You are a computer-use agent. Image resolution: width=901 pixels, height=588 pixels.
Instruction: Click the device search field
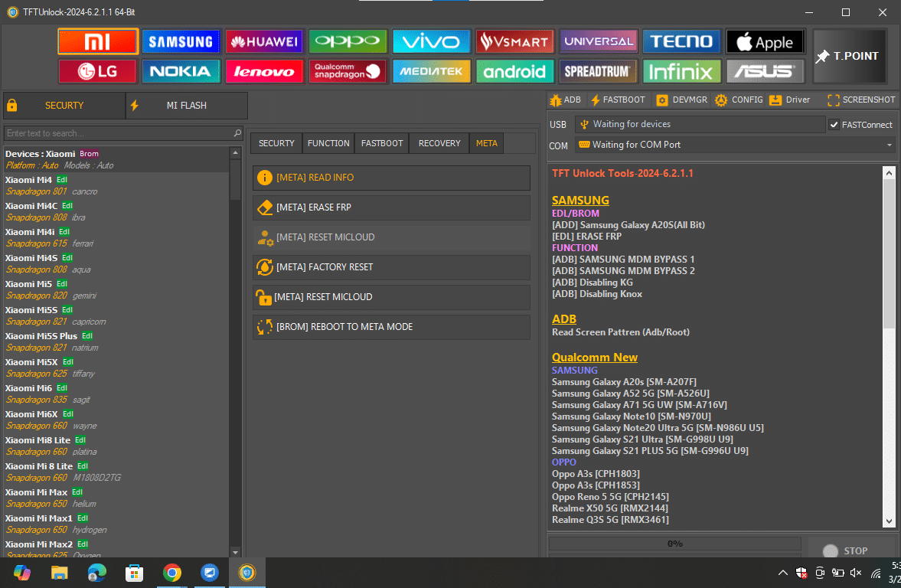(x=122, y=132)
